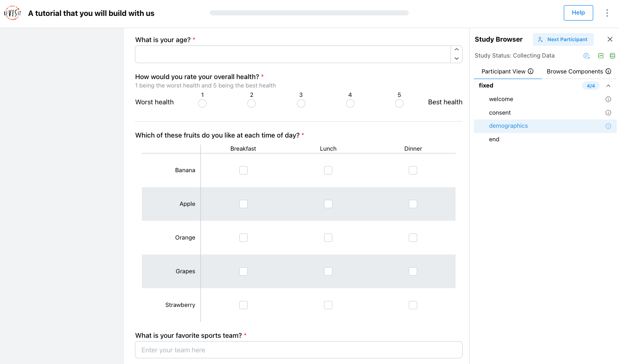Check Banana for Lunch
Screen dimensions: 619x364
pyautogui.click(x=328, y=170)
